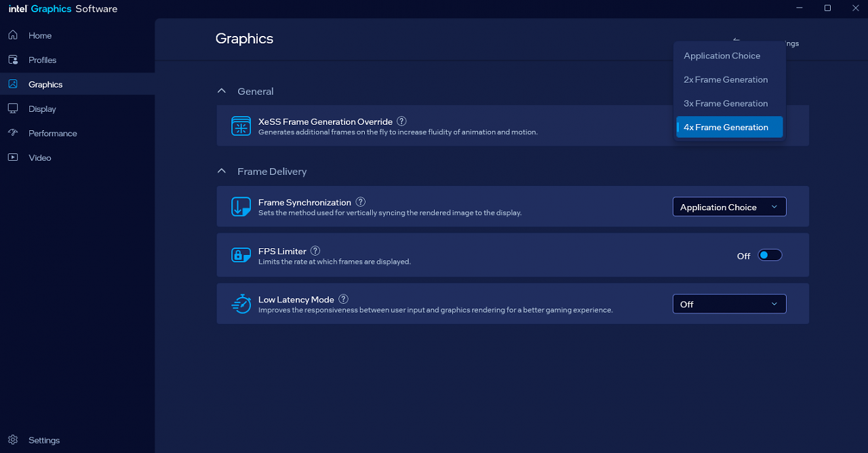
Task: Open the Frame Synchronization dropdown
Action: click(730, 207)
